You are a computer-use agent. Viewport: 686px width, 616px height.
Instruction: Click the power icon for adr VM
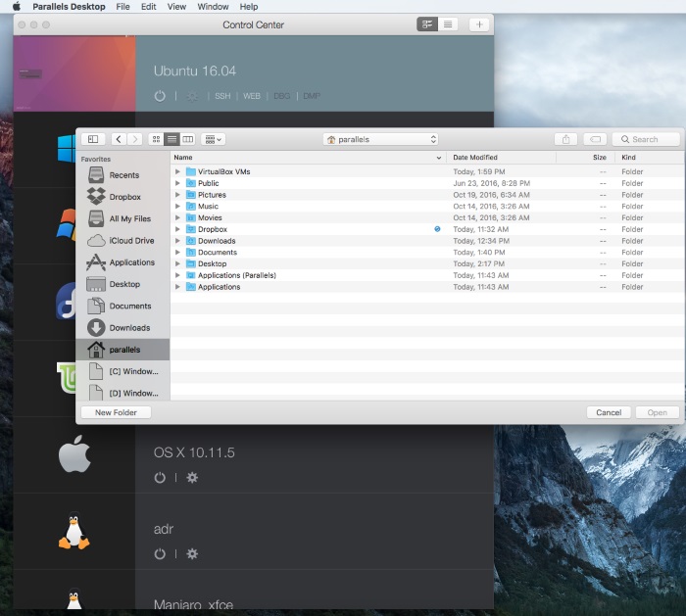coord(160,553)
